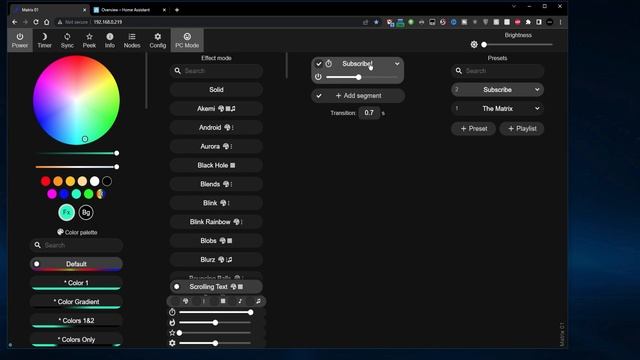Select the white quick color swatch

(95, 181)
